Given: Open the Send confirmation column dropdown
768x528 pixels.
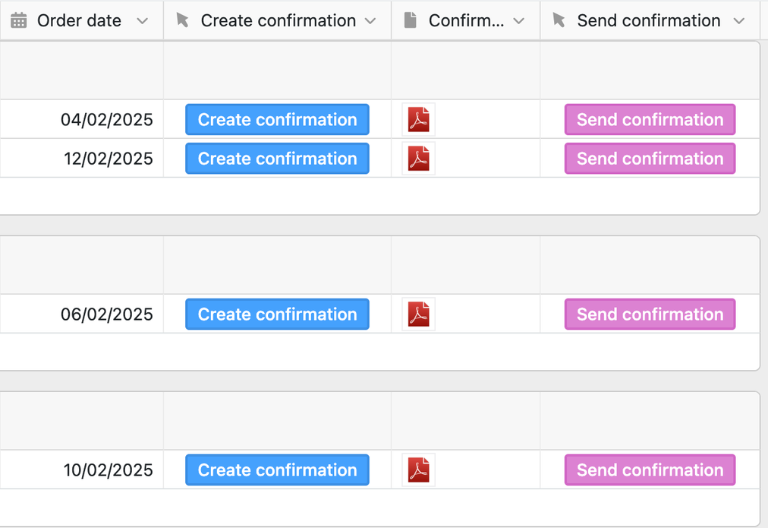Looking at the screenshot, I should pyautogui.click(x=739, y=21).
